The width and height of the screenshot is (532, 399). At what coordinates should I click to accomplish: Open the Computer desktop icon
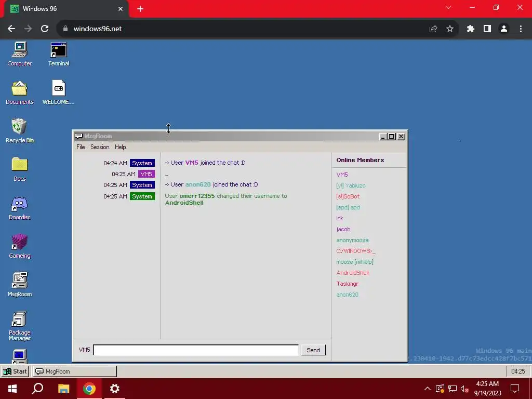20,54
